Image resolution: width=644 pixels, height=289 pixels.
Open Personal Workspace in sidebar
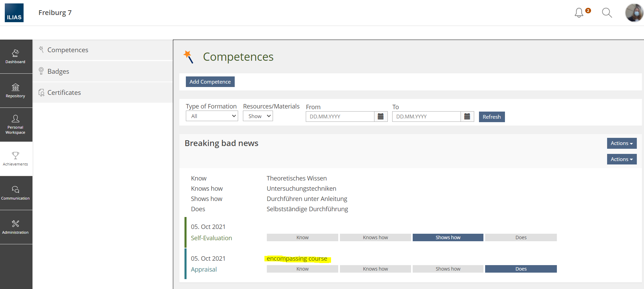point(16,125)
